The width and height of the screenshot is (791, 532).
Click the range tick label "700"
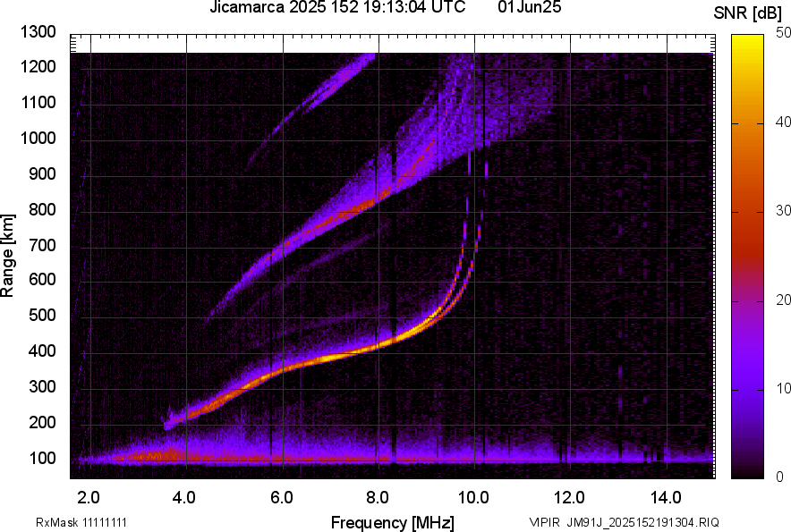(43, 245)
